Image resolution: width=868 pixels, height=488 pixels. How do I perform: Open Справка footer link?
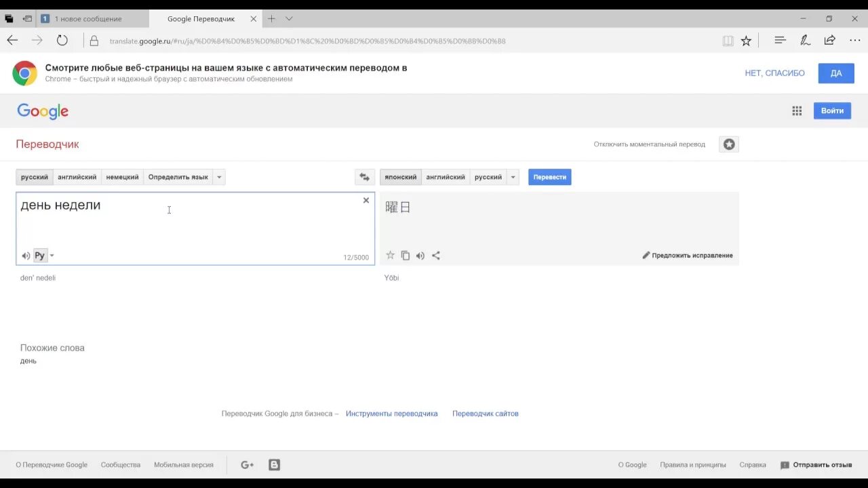point(753,465)
